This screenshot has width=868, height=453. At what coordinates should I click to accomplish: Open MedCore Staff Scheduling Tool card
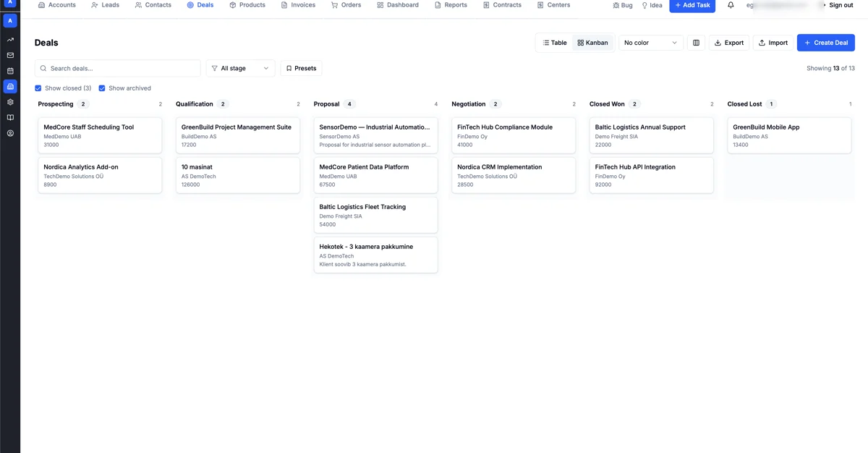click(100, 135)
